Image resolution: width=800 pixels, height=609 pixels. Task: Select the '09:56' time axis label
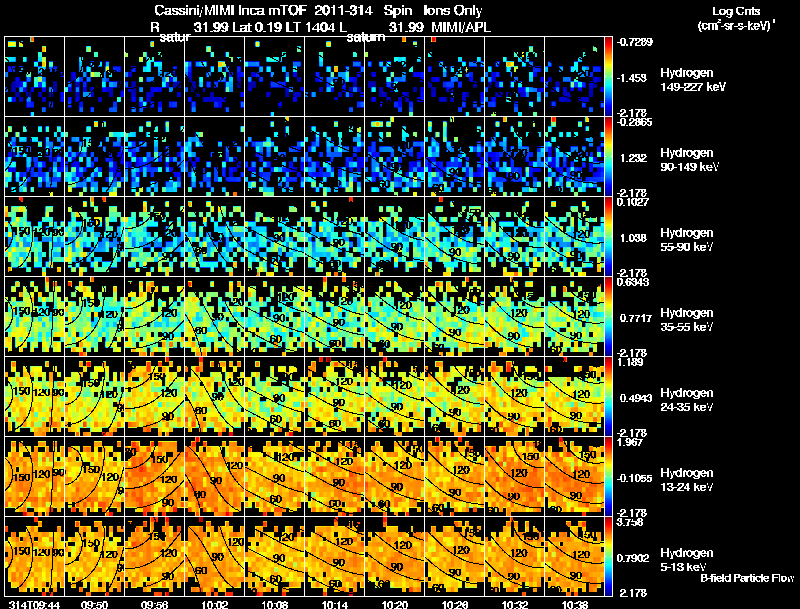coord(155,604)
